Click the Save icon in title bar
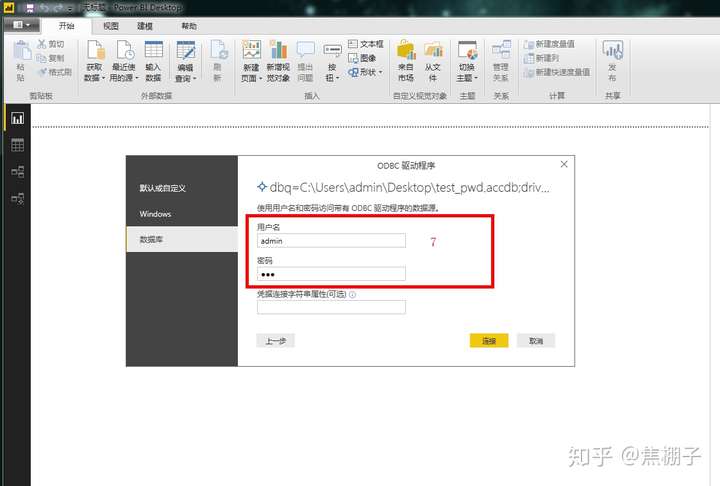Image resolution: width=720 pixels, height=486 pixels. tap(30, 8)
